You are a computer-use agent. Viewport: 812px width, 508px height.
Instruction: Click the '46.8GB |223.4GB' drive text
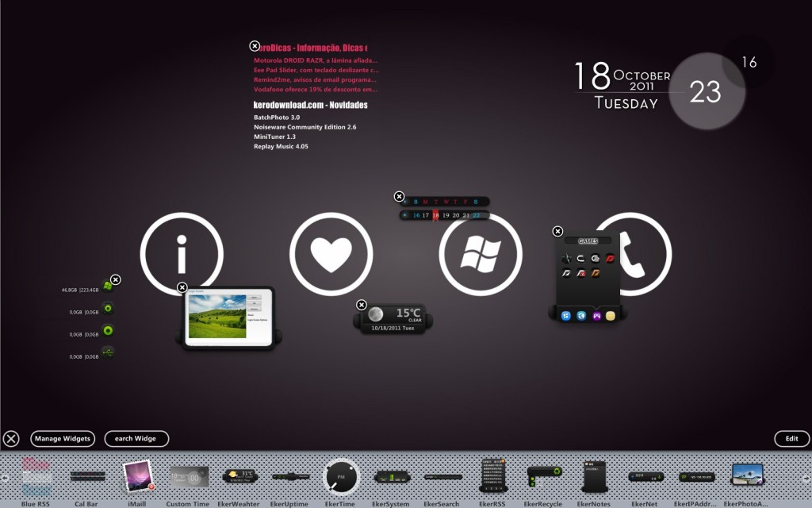click(80, 291)
